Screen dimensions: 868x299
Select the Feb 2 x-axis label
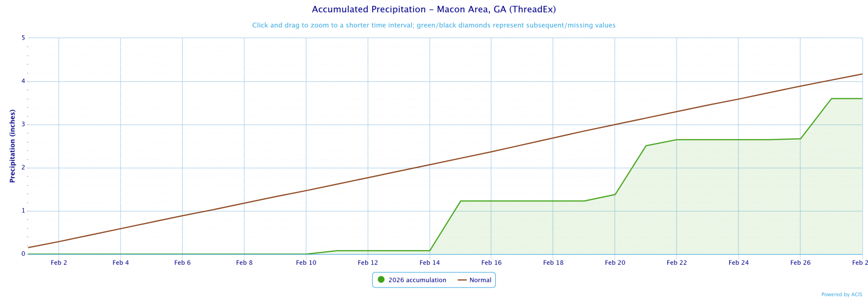(x=59, y=263)
